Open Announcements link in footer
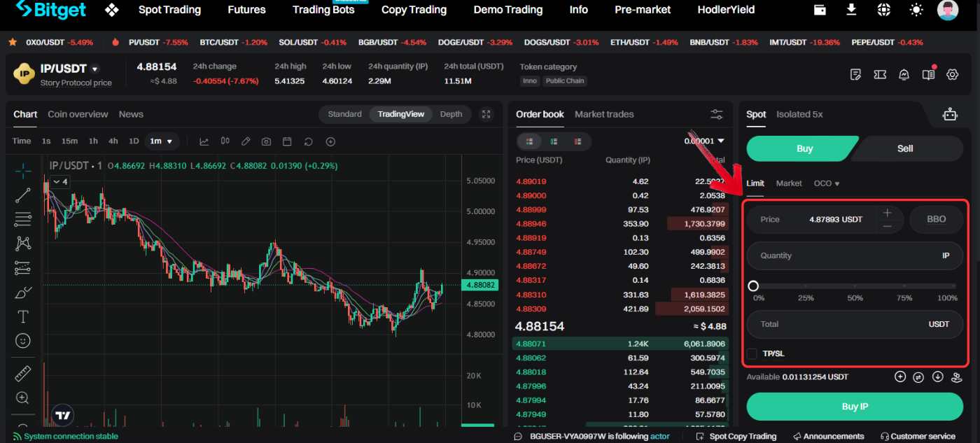Screen dimensions: 980x443 827,436
